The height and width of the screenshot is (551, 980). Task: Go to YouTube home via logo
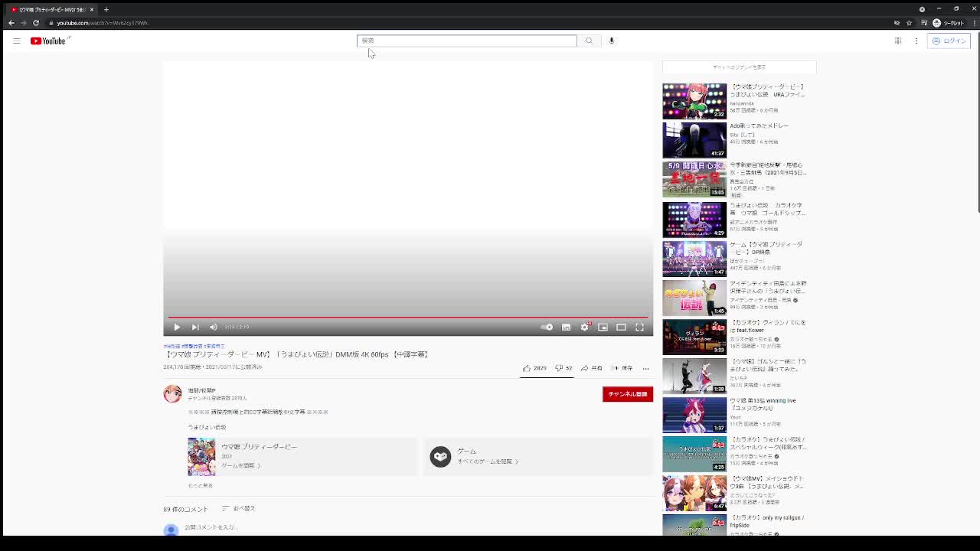(50, 41)
